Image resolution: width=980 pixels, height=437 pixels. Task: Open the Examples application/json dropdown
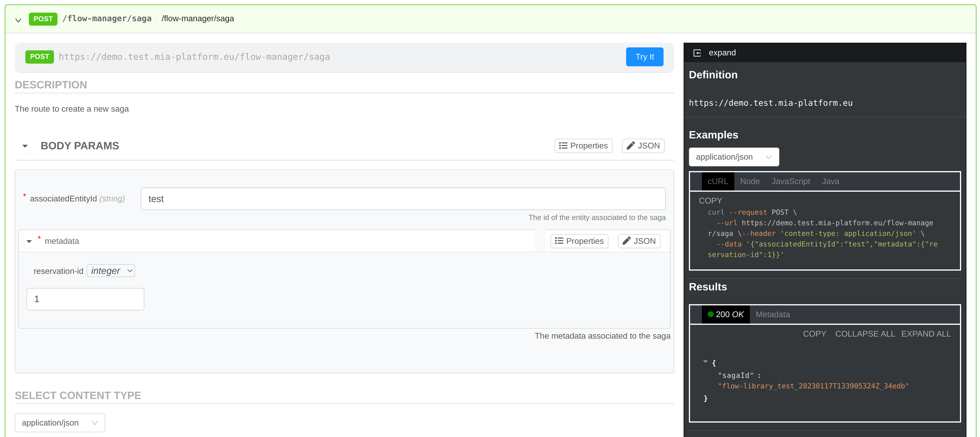tap(733, 157)
